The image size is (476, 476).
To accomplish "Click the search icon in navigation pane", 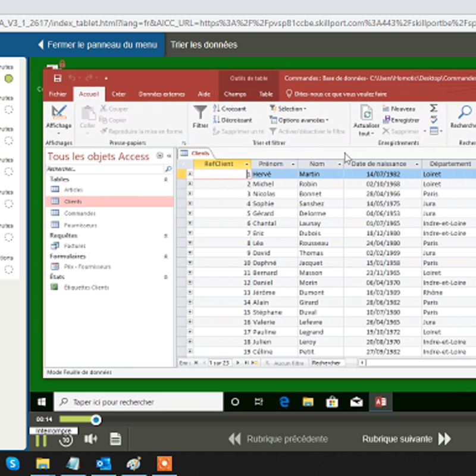I will [x=168, y=169].
